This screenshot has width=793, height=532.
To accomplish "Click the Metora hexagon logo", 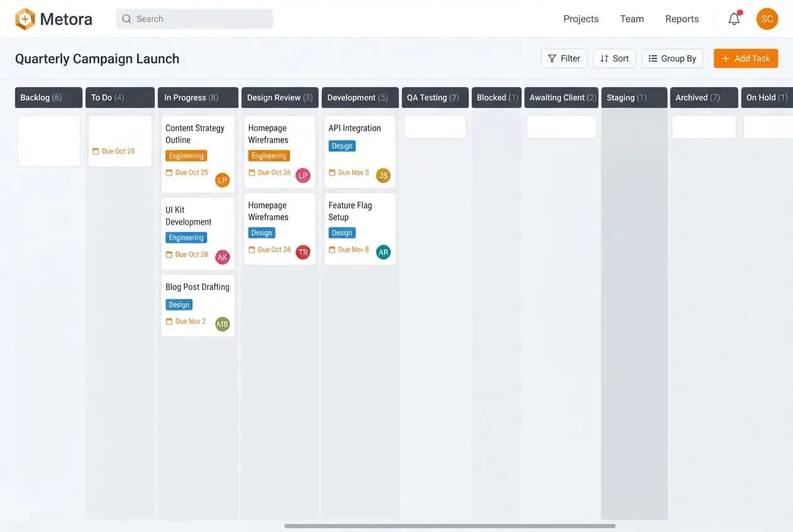I will (25, 19).
